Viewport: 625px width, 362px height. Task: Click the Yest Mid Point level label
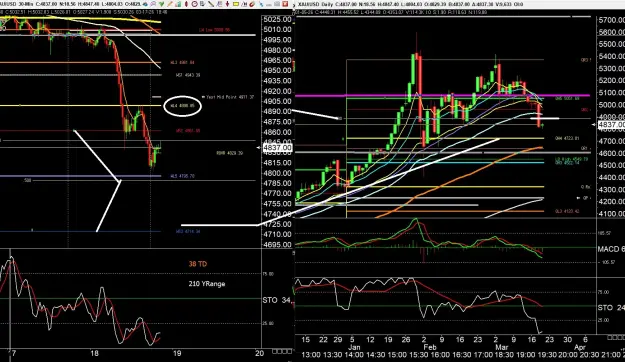click(x=230, y=97)
